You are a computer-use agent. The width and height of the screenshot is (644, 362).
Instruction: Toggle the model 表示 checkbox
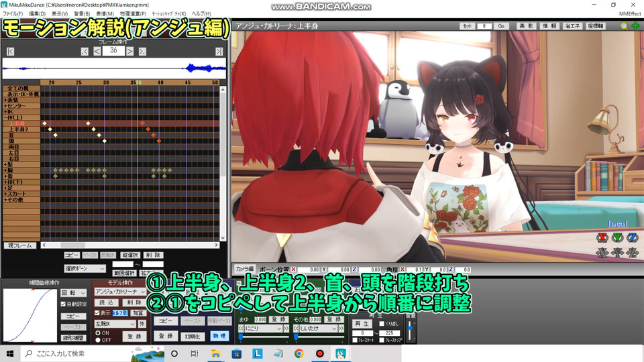[x=97, y=313]
